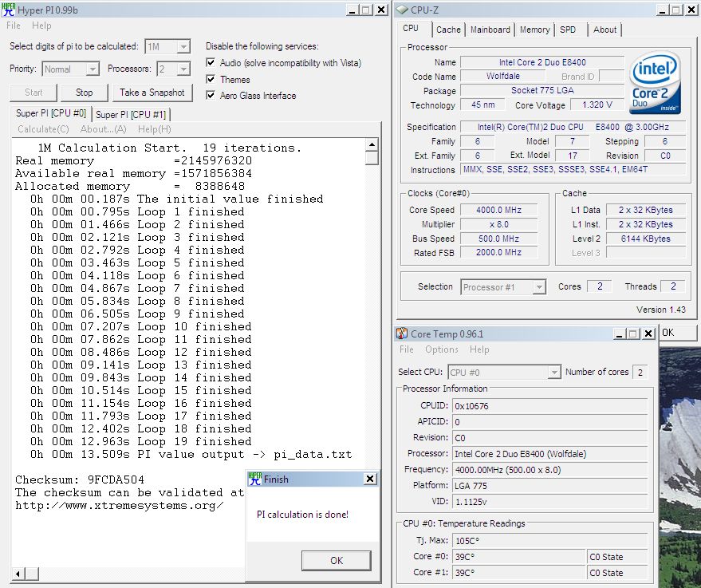
Task: Click the CPU-Z OK button
Action: (677, 333)
